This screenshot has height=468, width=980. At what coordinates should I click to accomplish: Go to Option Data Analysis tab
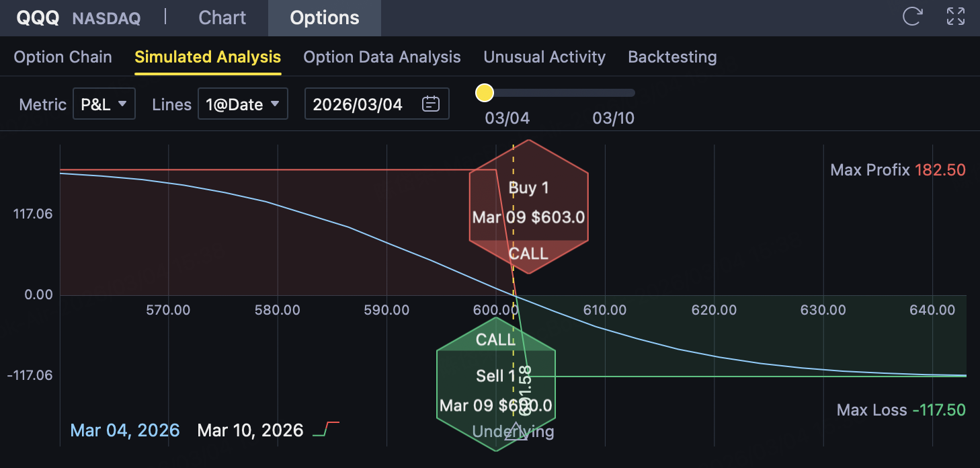click(382, 57)
